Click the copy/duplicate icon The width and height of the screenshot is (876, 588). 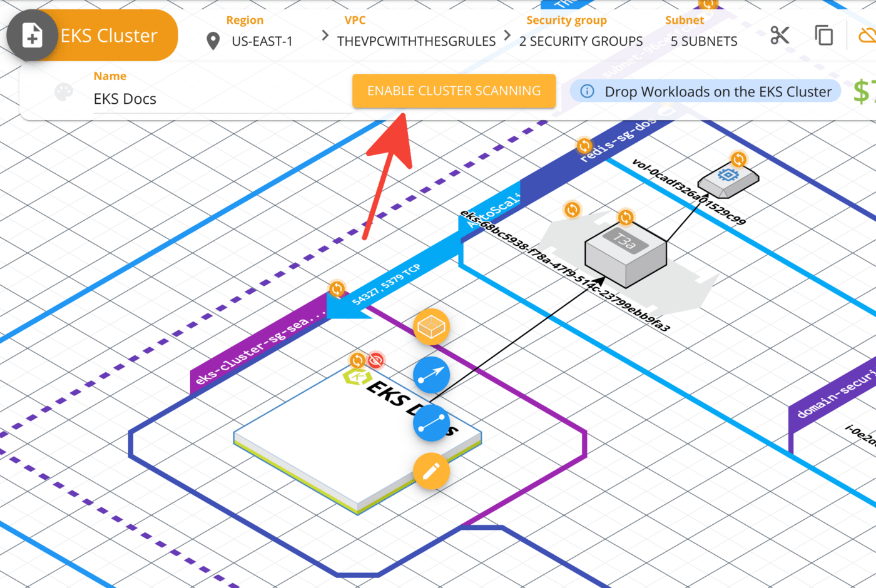(x=824, y=35)
